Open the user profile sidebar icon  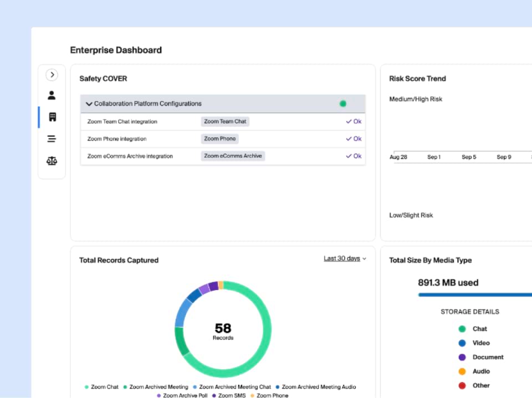[52, 95]
